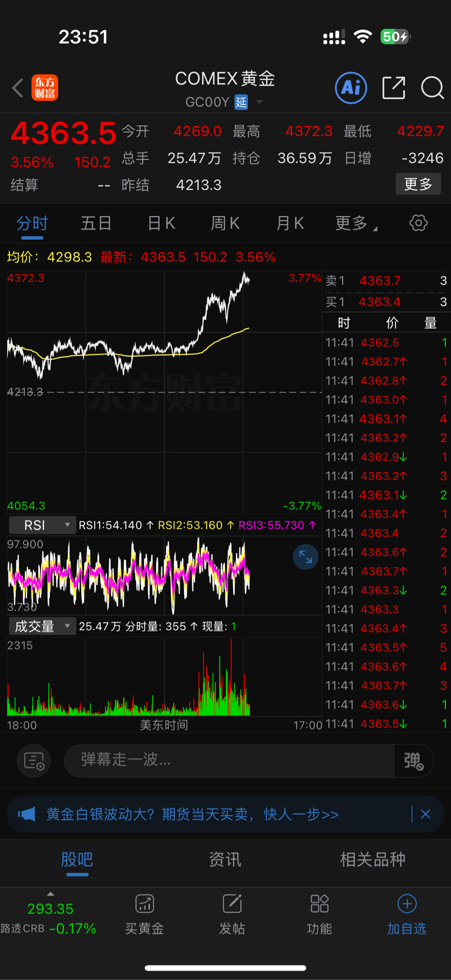The width and height of the screenshot is (451, 980).
Task: Tap the 买黄金 icon
Action: coord(144,904)
